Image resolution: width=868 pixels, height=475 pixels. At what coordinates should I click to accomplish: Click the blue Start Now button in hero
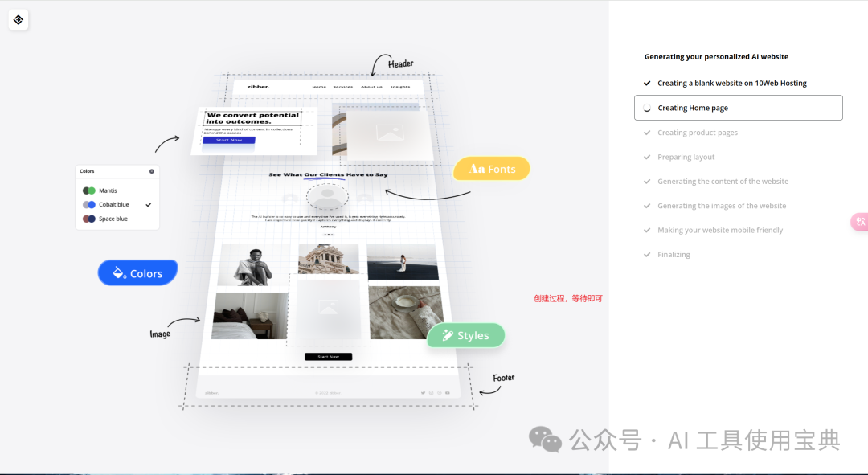point(228,140)
